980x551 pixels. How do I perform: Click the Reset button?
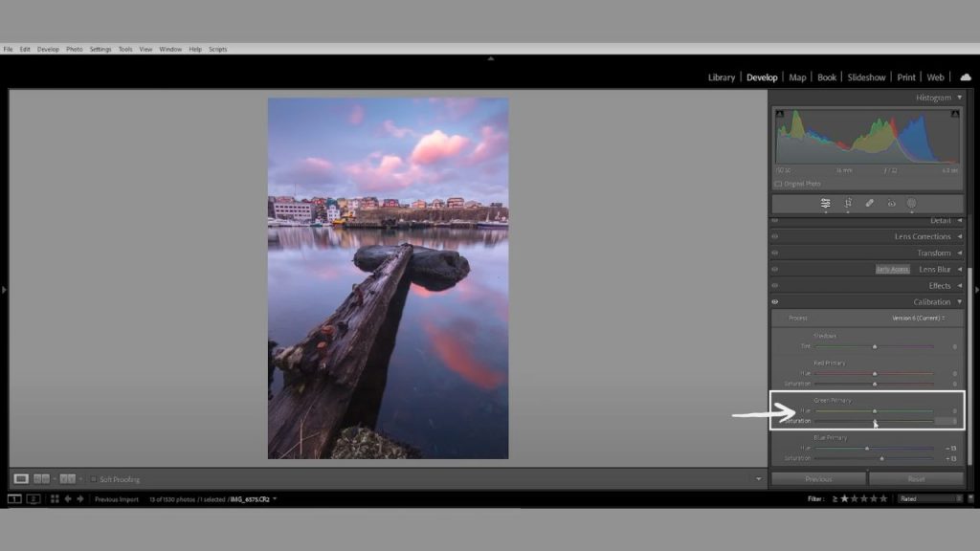[915, 478]
